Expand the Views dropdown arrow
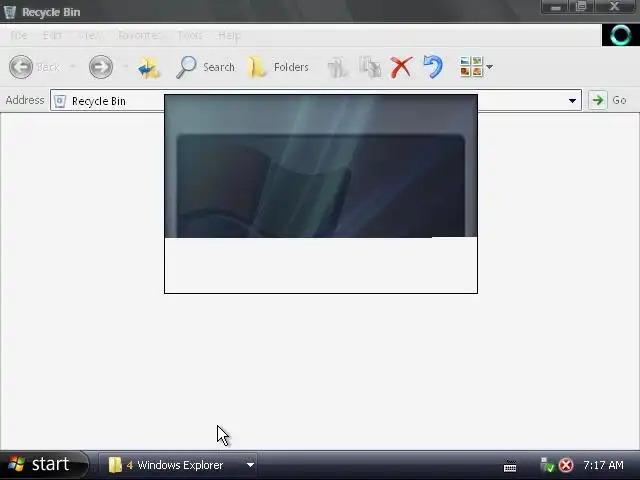 point(489,67)
